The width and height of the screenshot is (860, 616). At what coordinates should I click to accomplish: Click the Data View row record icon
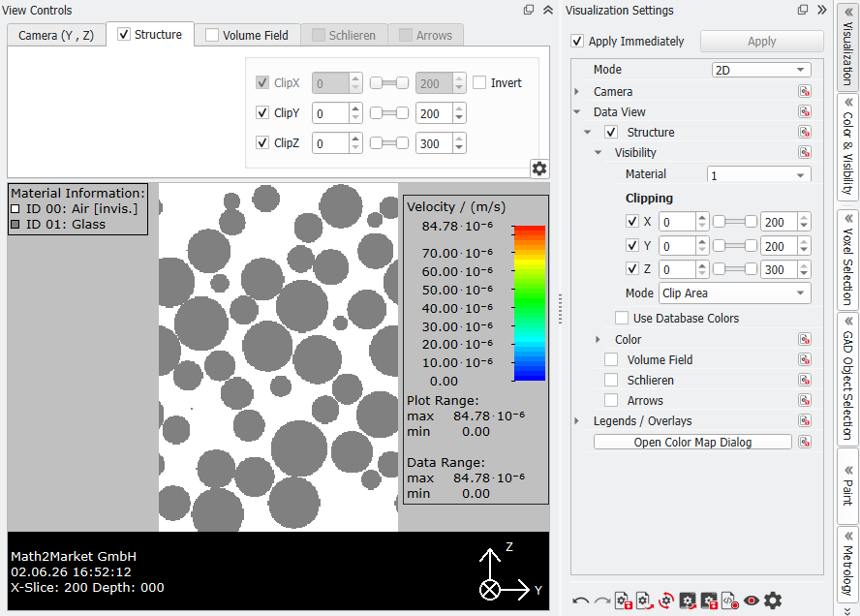(805, 112)
